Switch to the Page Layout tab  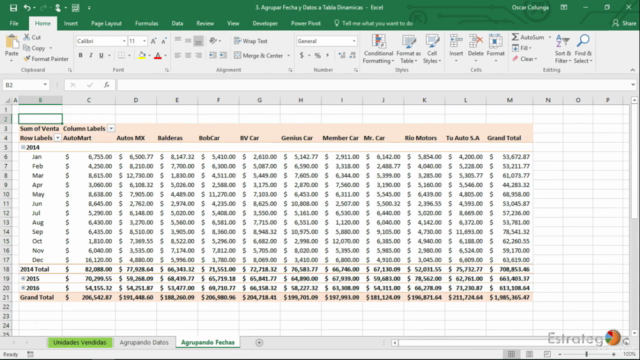point(106,23)
